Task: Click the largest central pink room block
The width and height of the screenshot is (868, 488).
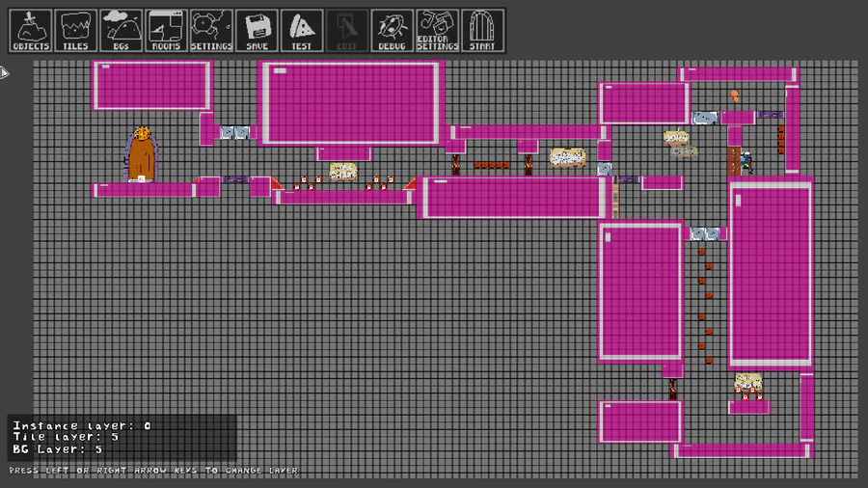Action: coord(350,103)
